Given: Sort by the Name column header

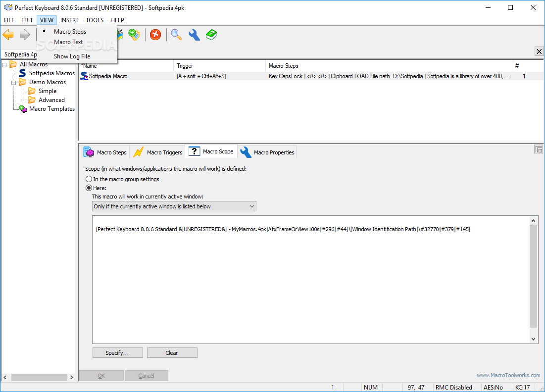Looking at the screenshot, I should 126,66.
